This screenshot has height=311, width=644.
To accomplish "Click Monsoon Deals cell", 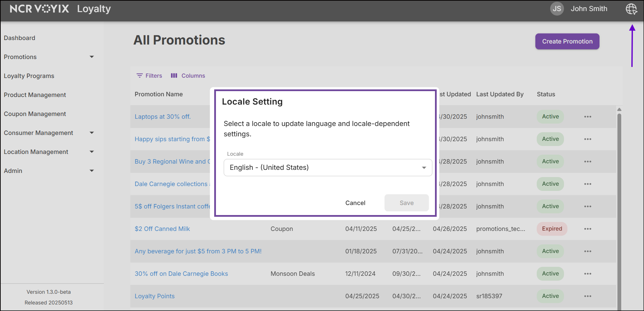I will [x=293, y=274].
